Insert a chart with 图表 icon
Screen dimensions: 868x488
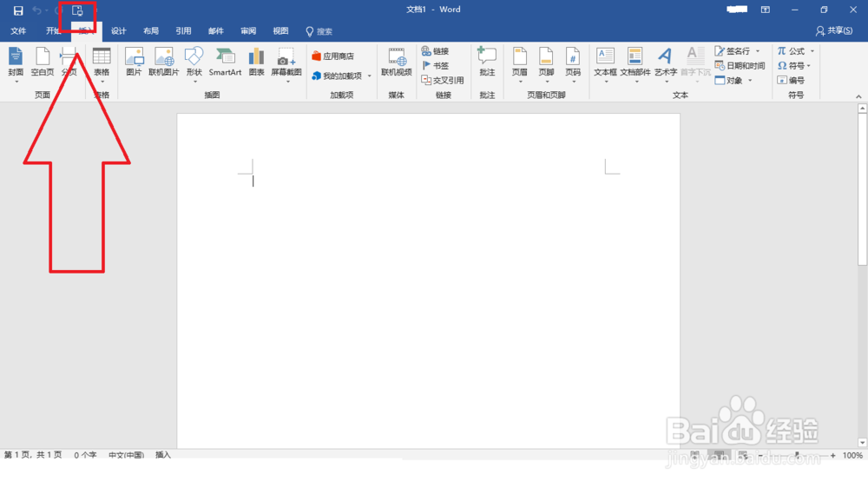coord(256,62)
